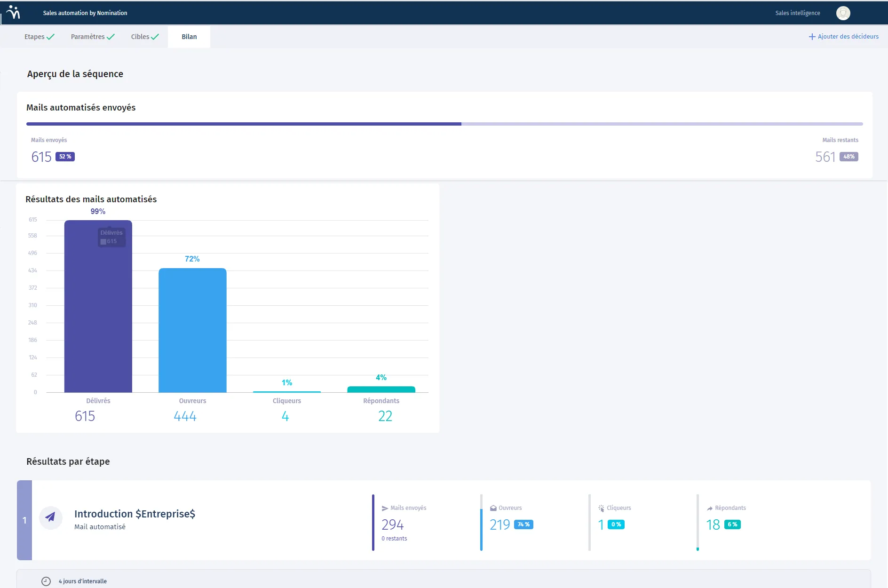The height and width of the screenshot is (588, 888).
Task: Click the Mails envoyés arrow icon
Action: pyautogui.click(x=385, y=509)
